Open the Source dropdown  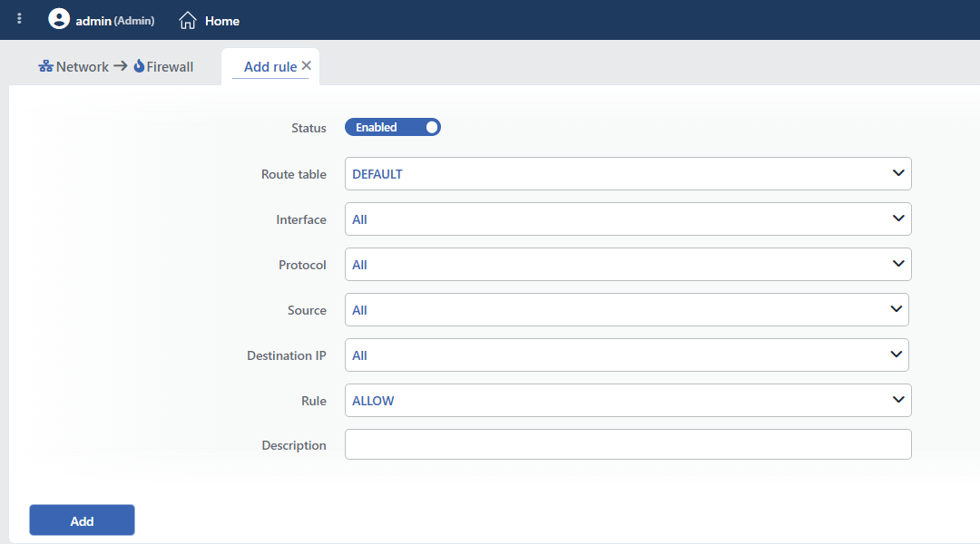[x=626, y=310]
